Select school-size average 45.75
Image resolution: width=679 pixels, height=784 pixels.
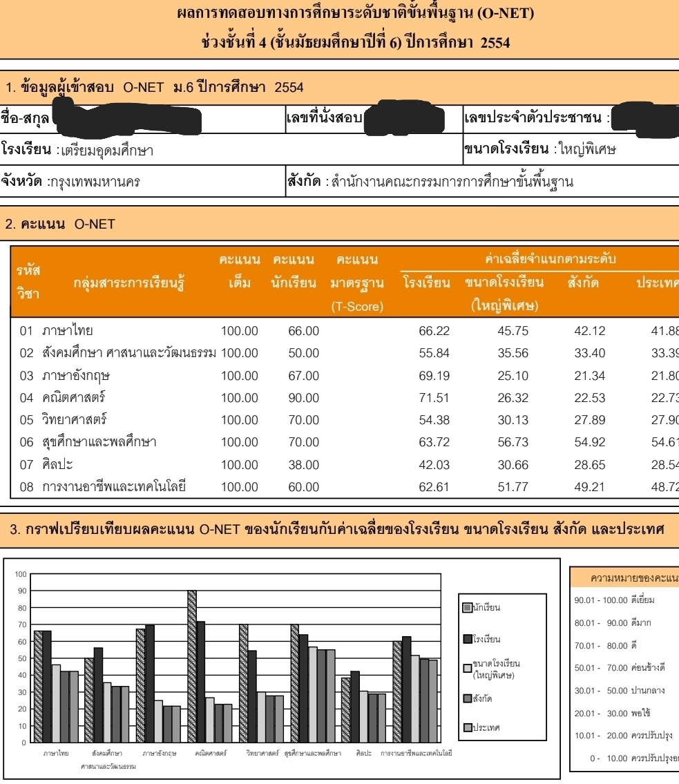point(513,331)
